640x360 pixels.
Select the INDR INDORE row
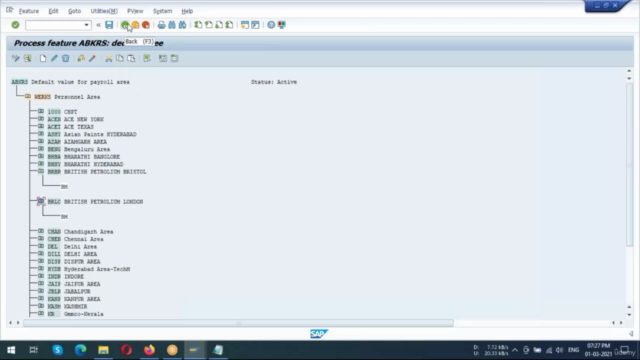(x=66, y=276)
